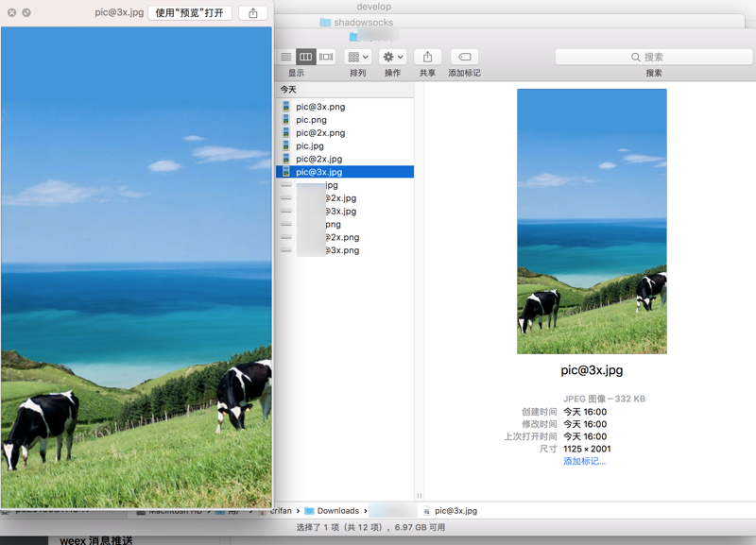Click the pic@3x.jpg name under the preview

pyautogui.click(x=592, y=370)
